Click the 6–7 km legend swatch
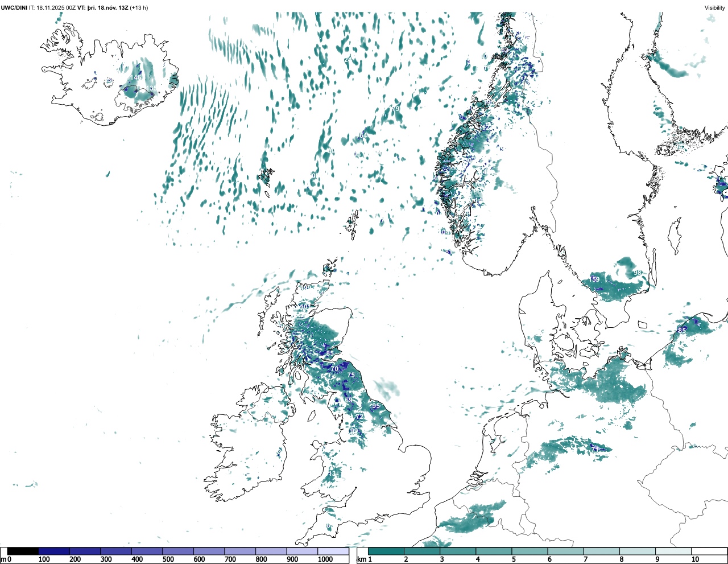Image resolution: width=728 pixels, height=564 pixels. click(x=565, y=551)
